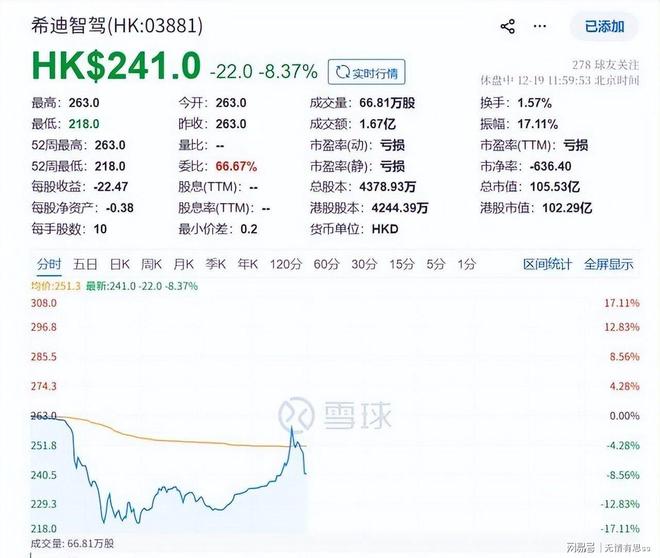Select the 15分 interval tab
Image resolution: width=660 pixels, height=558 pixels.
coord(401,264)
